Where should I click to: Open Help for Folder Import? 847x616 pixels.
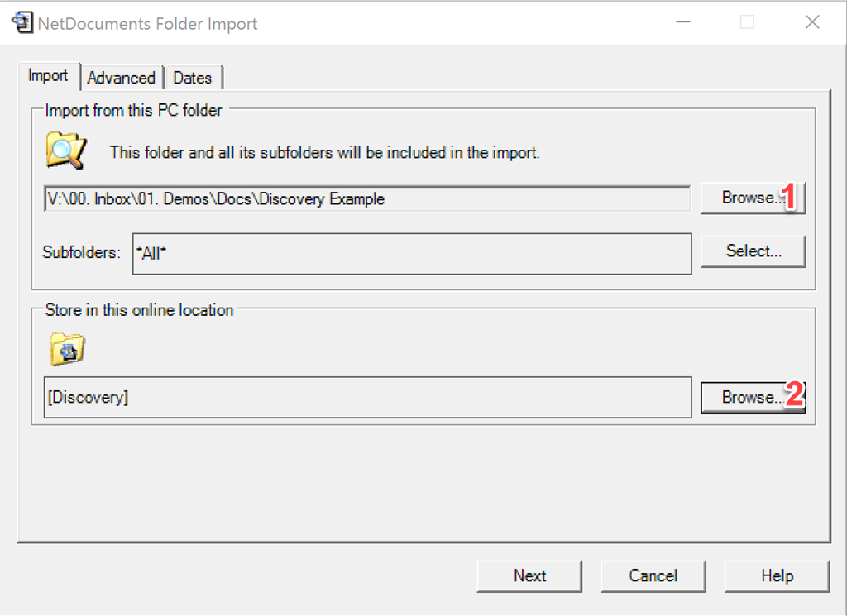(777, 576)
